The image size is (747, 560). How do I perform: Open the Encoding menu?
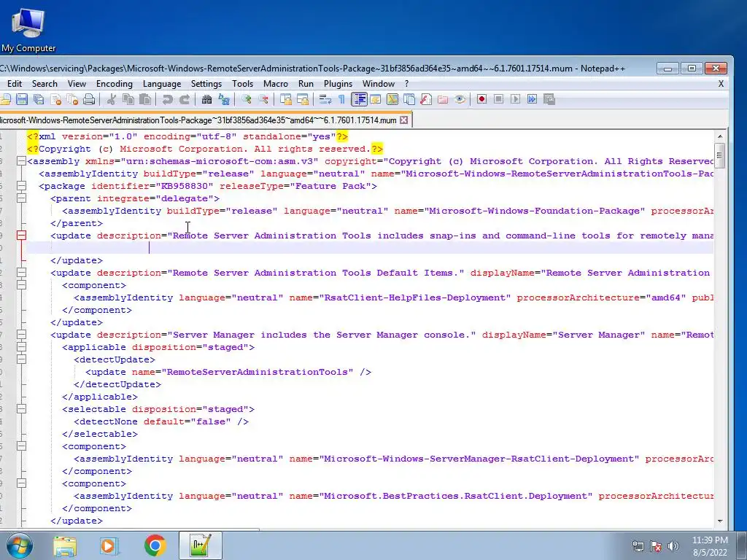pyautogui.click(x=115, y=84)
